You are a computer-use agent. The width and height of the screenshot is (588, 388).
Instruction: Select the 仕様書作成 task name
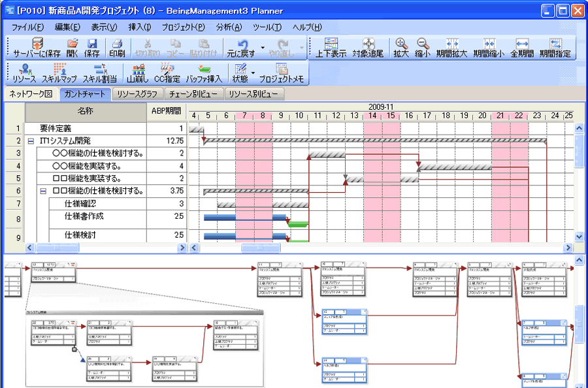pyautogui.click(x=84, y=216)
